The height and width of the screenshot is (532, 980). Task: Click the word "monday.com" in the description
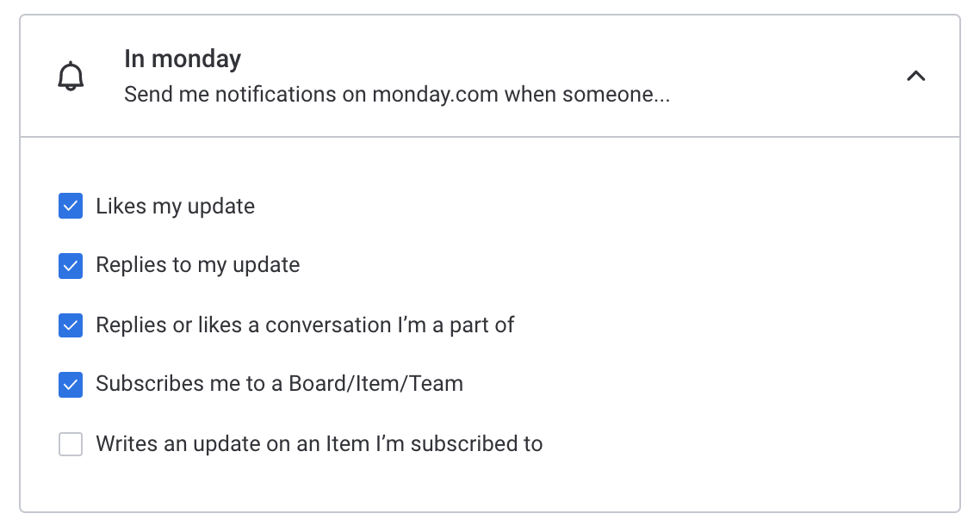[435, 95]
